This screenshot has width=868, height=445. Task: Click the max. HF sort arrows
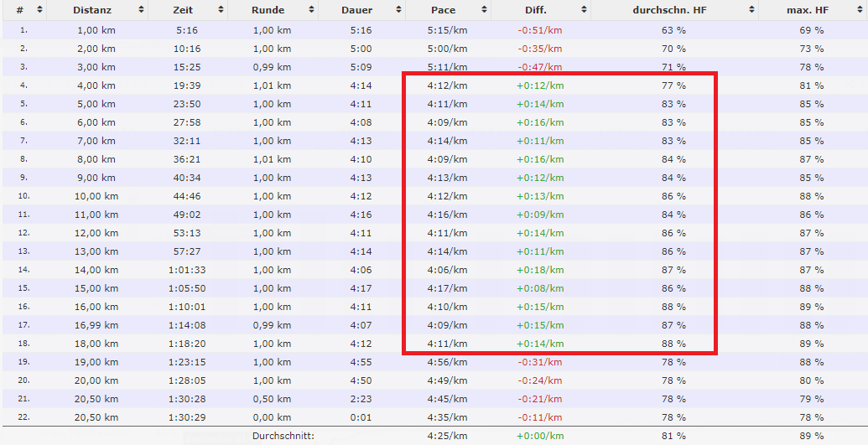(x=860, y=10)
